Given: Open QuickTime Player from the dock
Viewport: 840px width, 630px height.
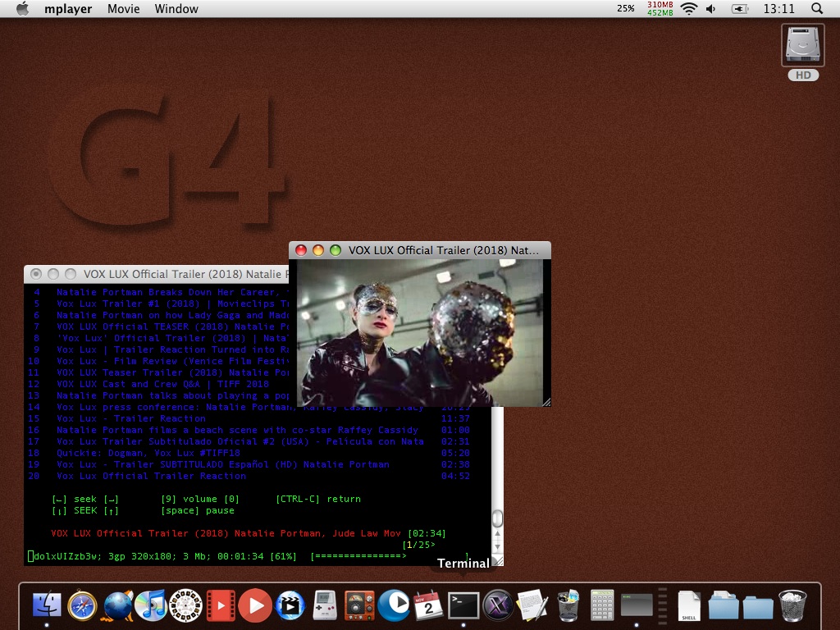Looking at the screenshot, I should pyautogui.click(x=394, y=605).
